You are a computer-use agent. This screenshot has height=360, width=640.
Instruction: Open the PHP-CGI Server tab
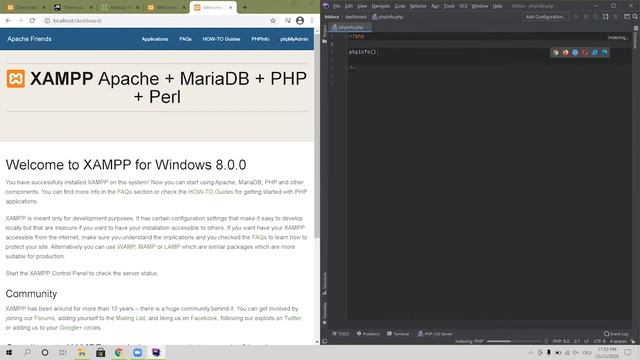point(435,334)
